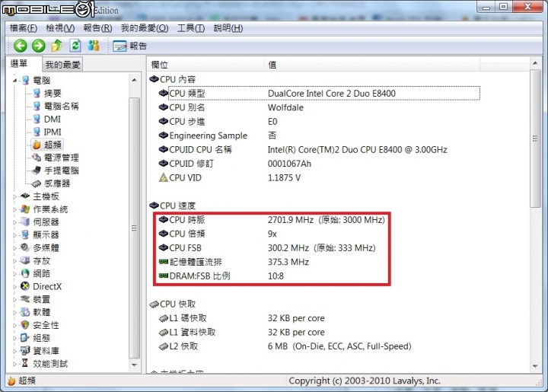Open the 說明(H) menu
Screen dimensions: 548x392
228,28
